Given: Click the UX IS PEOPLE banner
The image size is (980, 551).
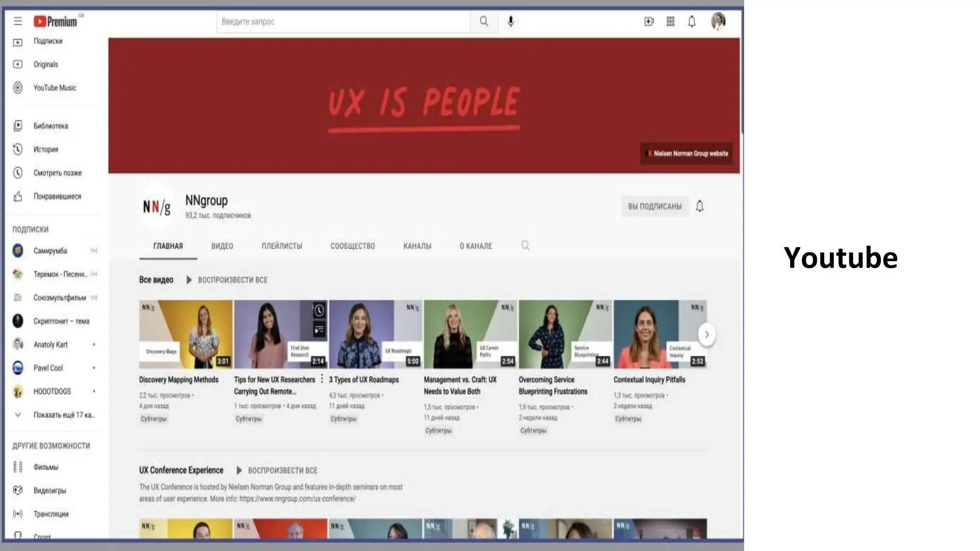Looking at the screenshot, I should pos(424,105).
